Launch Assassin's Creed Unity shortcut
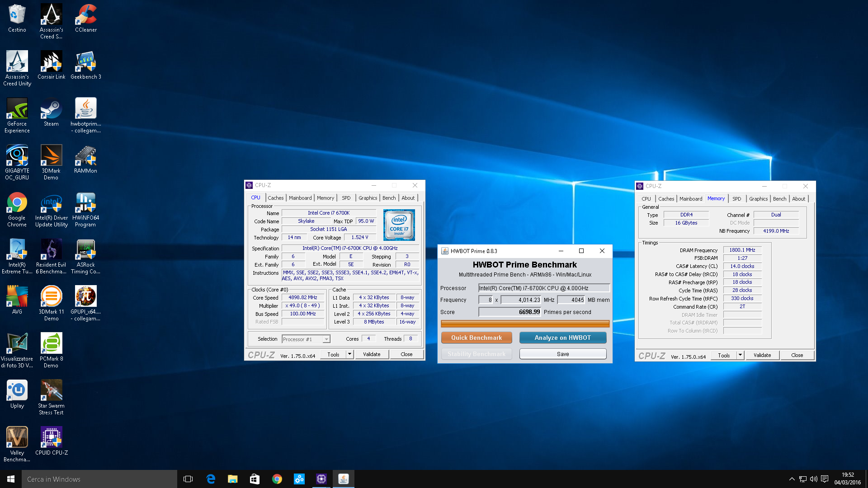Viewport: 868px width, 488px height. pos(17,68)
